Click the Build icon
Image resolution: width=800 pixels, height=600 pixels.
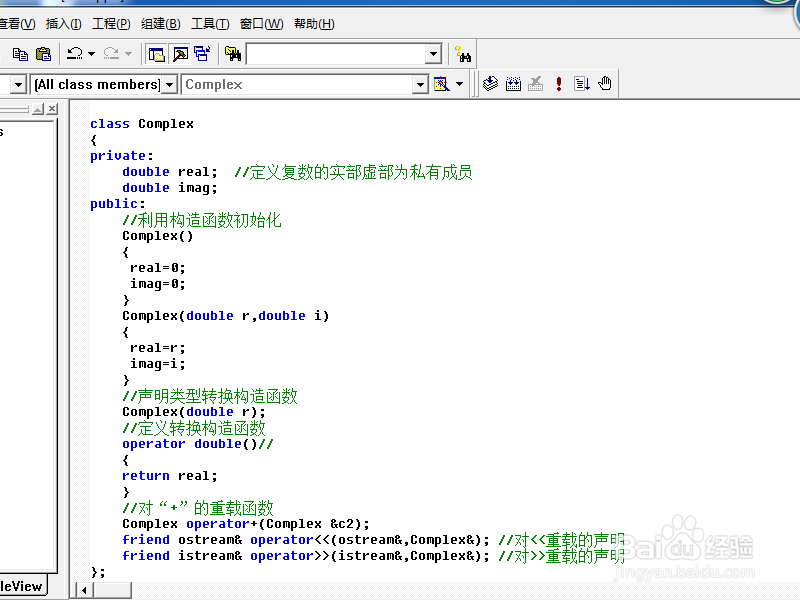pos(513,84)
